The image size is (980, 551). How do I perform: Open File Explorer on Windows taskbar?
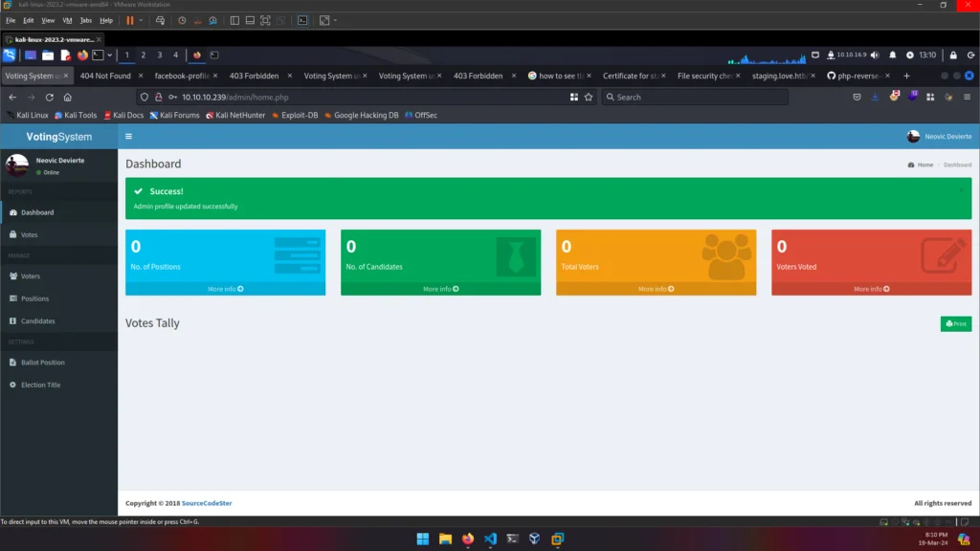(446, 539)
